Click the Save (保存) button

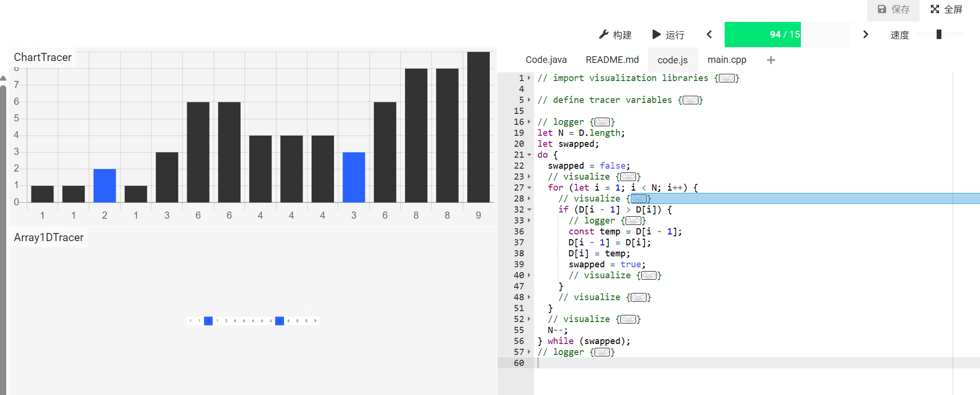pos(894,10)
